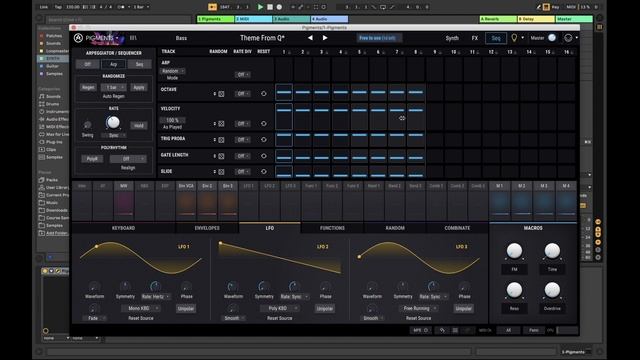The image size is (640, 360).
Task: Click the Arturia logo in Pigments header
Action: click(x=78, y=38)
